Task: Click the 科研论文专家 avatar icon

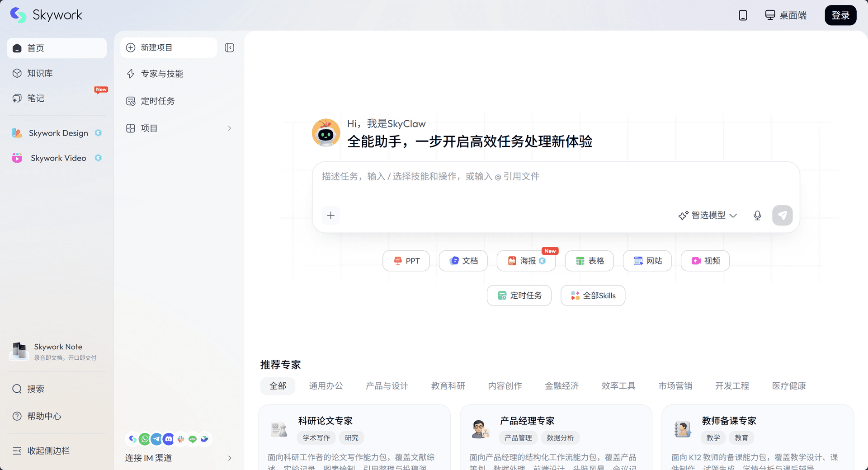Action: pos(278,429)
